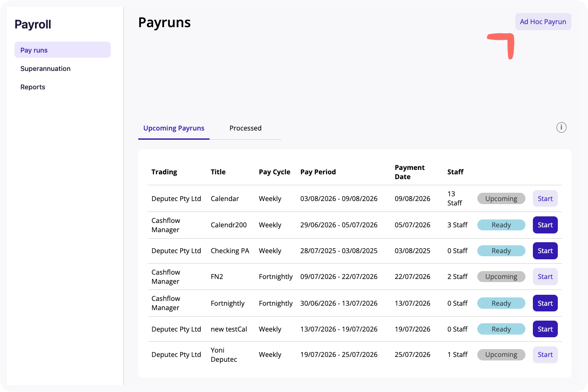Select the title cell 'FN2'

(x=217, y=276)
